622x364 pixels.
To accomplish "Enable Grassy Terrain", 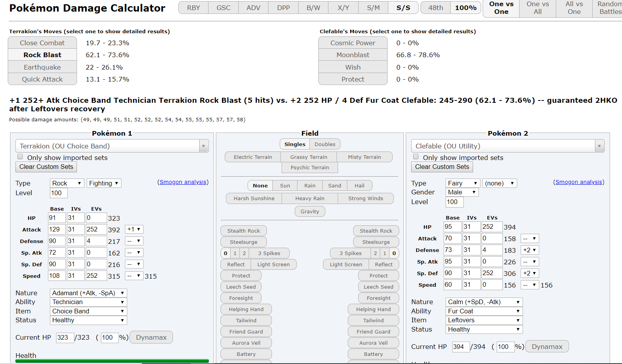I will (309, 157).
